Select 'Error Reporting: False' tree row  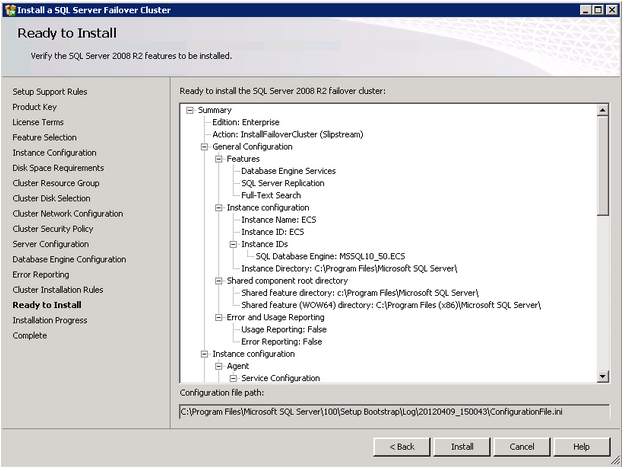pos(282,342)
